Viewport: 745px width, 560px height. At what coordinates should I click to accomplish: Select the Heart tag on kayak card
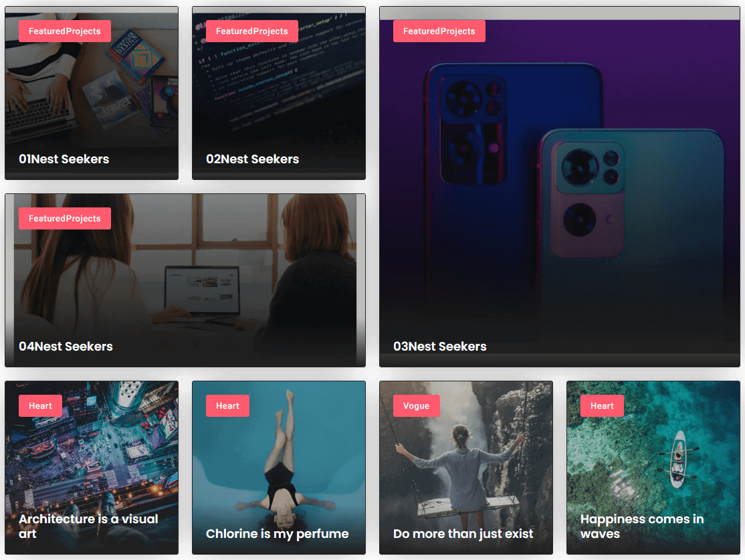(x=602, y=406)
